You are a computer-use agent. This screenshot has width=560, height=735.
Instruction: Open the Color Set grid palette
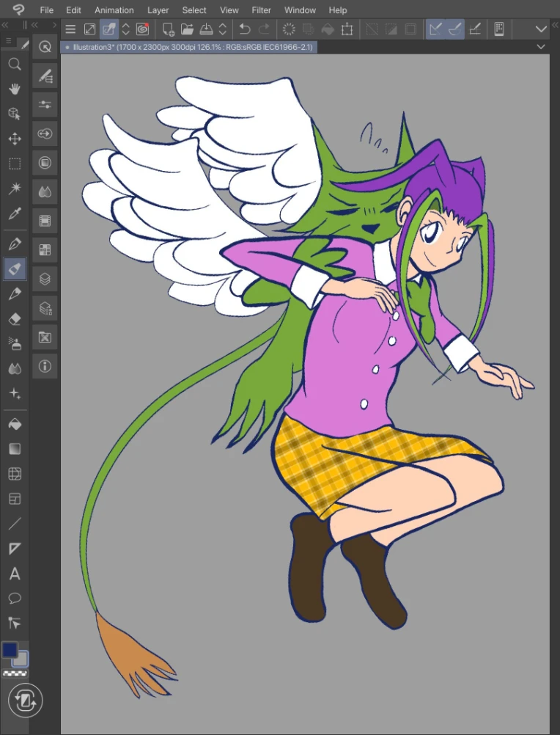(45, 250)
